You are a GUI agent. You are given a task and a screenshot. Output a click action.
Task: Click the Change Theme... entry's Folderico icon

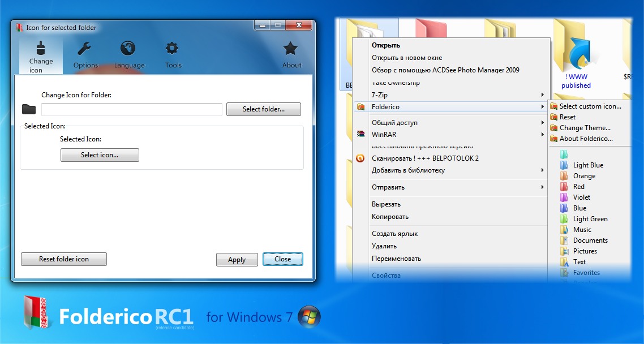pos(553,128)
